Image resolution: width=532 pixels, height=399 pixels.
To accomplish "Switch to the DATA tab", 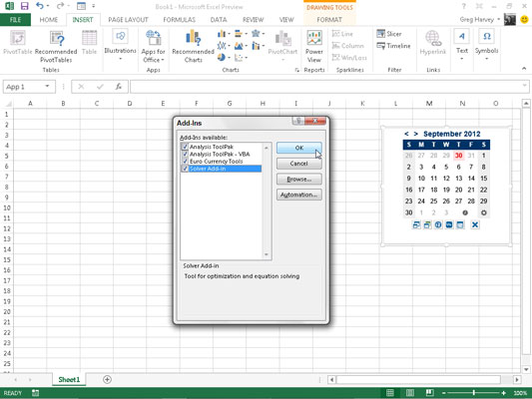I will tap(219, 20).
